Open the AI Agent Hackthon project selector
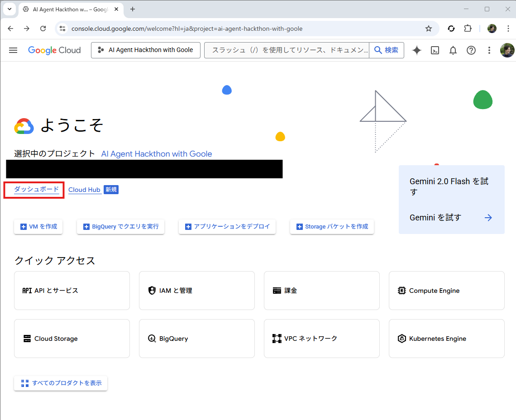 (x=145, y=50)
